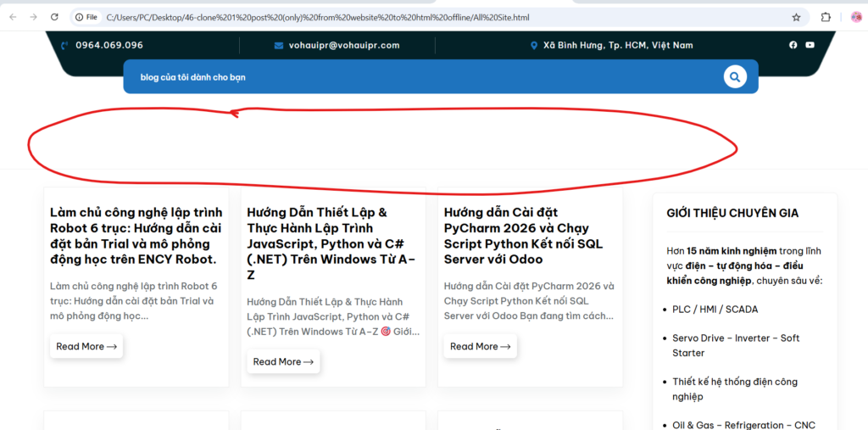Click the browser back arrow
The width and height of the screenshot is (868, 430).
click(13, 17)
